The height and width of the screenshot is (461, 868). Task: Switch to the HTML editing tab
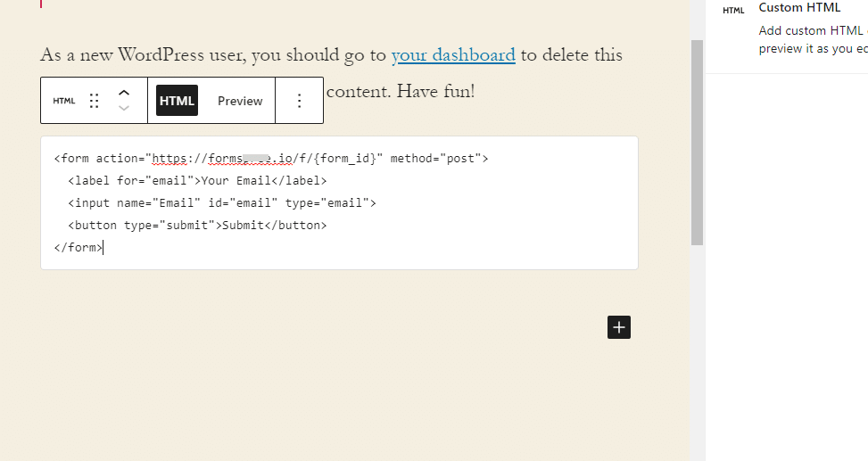(x=177, y=101)
